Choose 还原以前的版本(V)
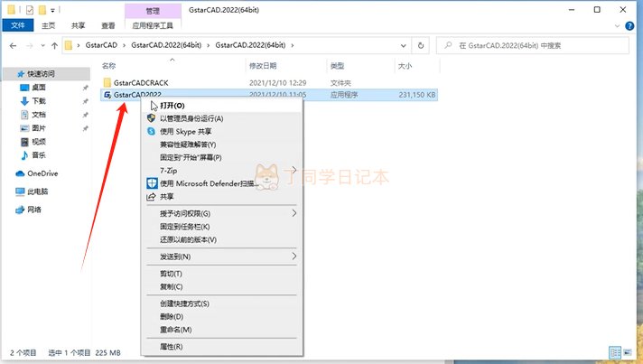The height and width of the screenshot is (364, 643). coord(188,239)
